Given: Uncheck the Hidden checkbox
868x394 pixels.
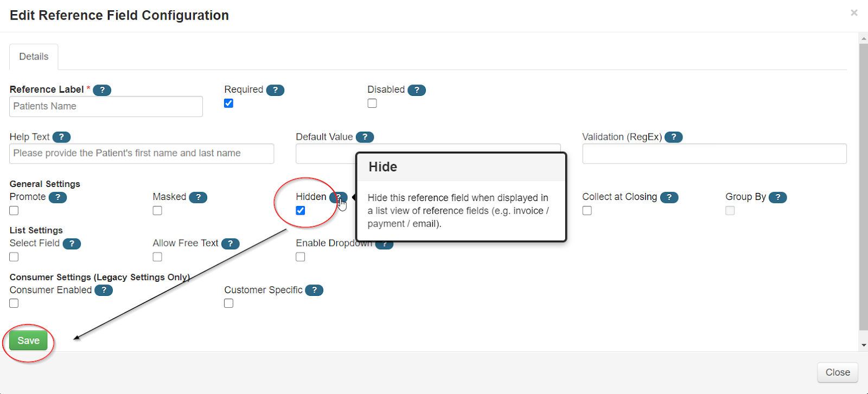Looking at the screenshot, I should 301,211.
